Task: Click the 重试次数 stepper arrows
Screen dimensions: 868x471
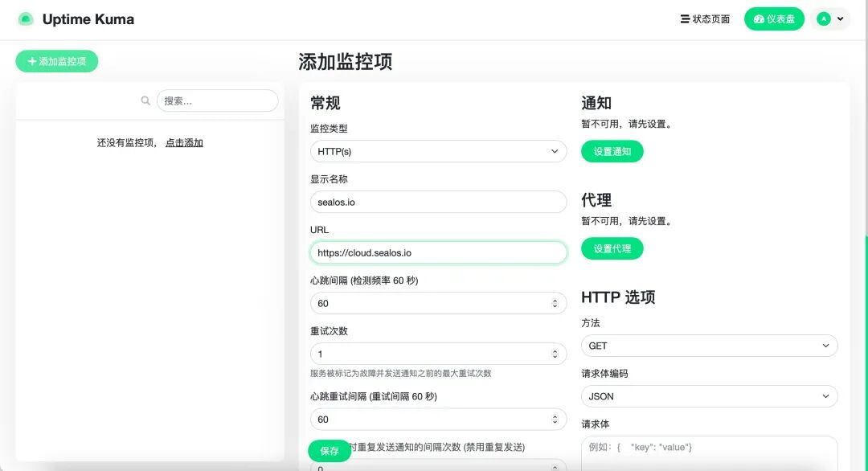Action: tap(555, 354)
